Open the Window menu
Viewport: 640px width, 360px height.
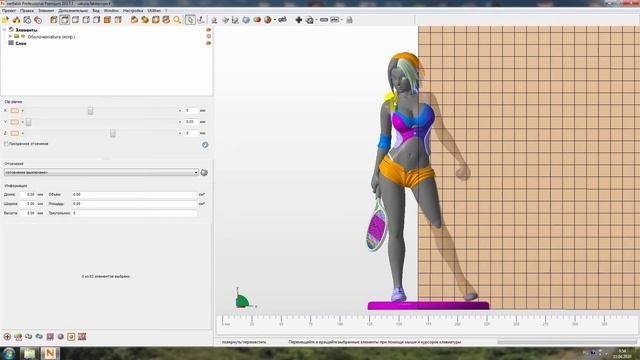[x=111, y=11]
